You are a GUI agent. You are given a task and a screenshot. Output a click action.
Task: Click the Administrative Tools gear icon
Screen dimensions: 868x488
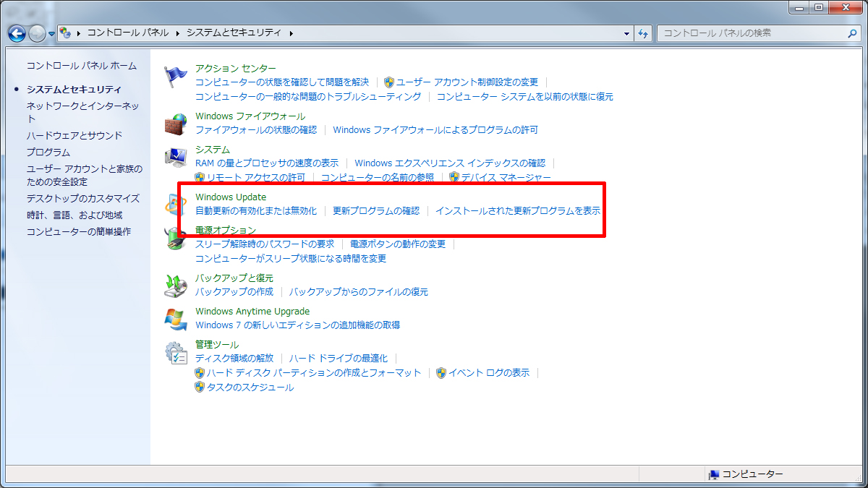(x=176, y=352)
